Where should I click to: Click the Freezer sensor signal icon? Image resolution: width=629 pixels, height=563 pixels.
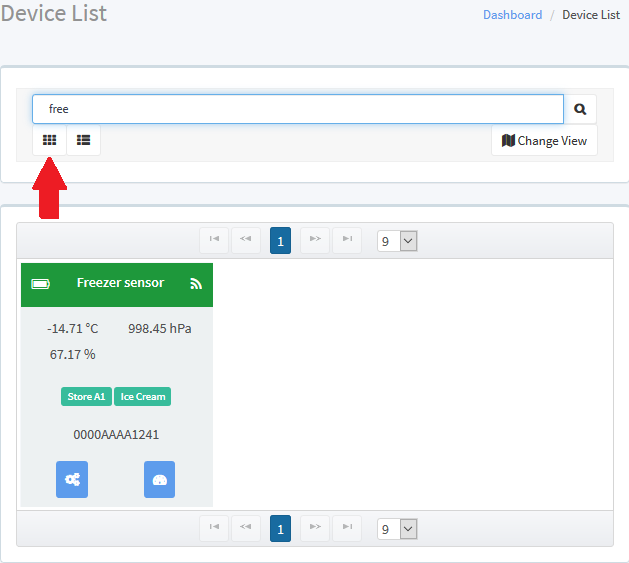pyautogui.click(x=196, y=284)
